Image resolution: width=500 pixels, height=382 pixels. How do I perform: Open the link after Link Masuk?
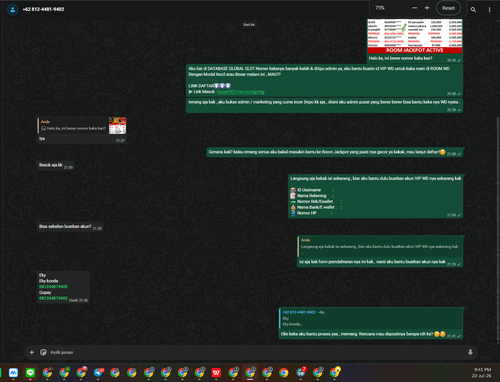pyautogui.click(x=241, y=92)
